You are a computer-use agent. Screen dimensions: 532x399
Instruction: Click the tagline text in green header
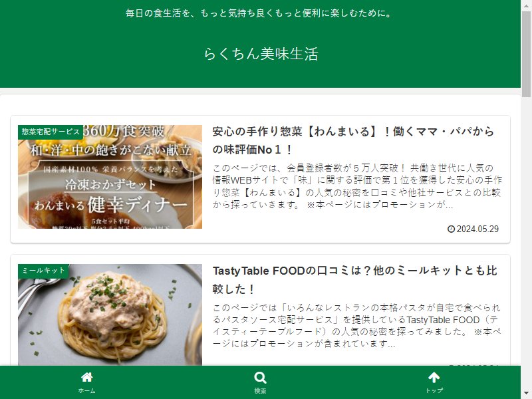tap(260, 13)
